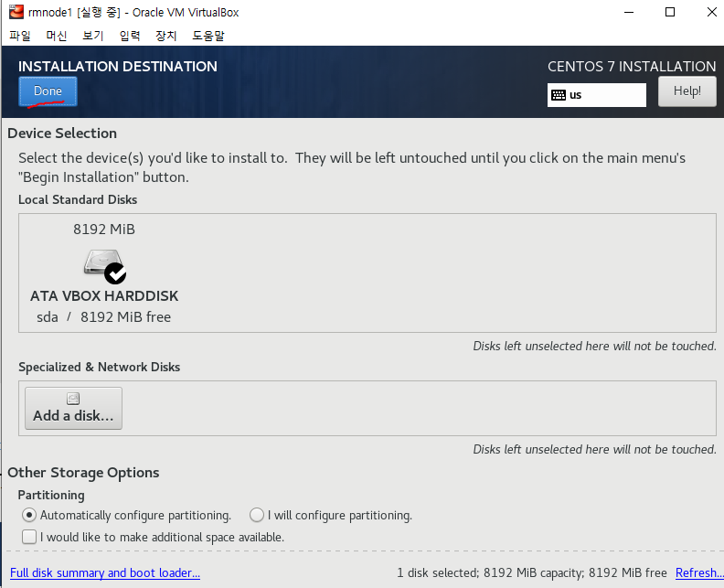Click the 1 disk selected summary text
This screenshot has height=588, width=724.
pos(532,572)
